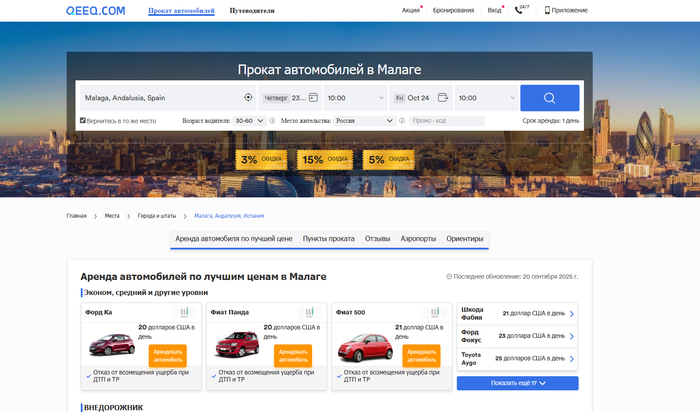Click the Показать ещё 17 button
Viewport: 700px width, 412px height.
pos(518,383)
